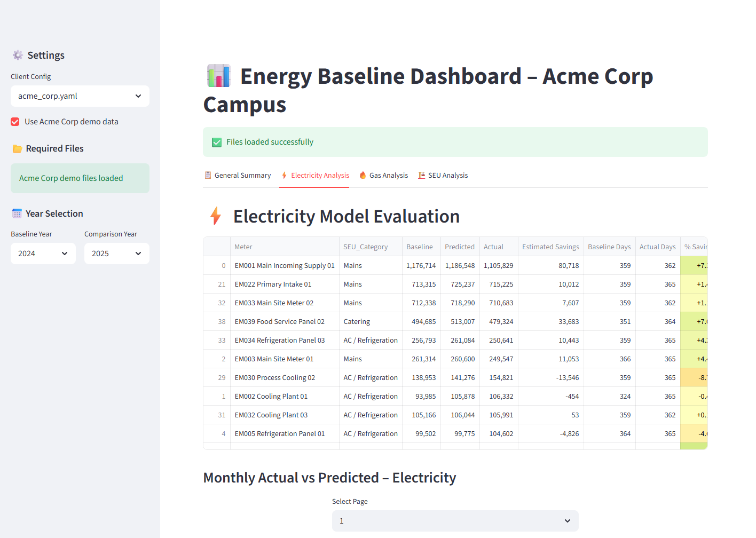Sort table by Meter column header
The height and width of the screenshot is (538, 756).
[x=285, y=247]
